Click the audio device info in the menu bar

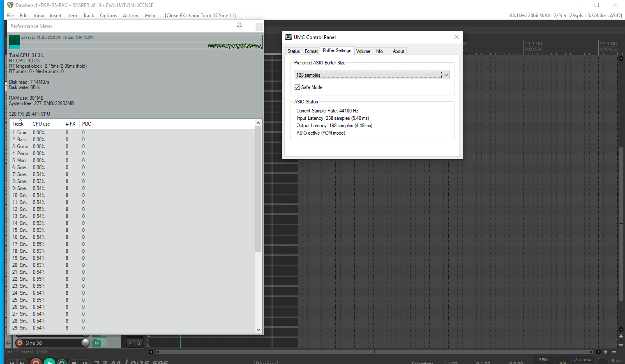tap(565, 16)
